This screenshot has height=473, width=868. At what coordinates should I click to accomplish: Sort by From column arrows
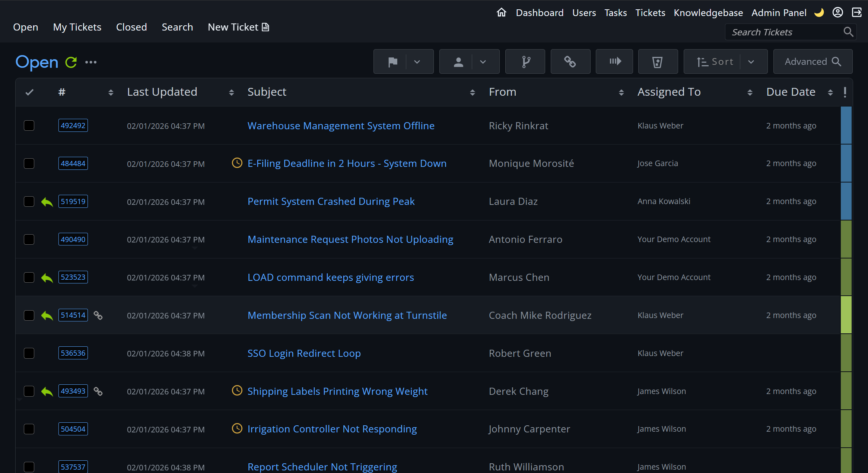click(621, 92)
